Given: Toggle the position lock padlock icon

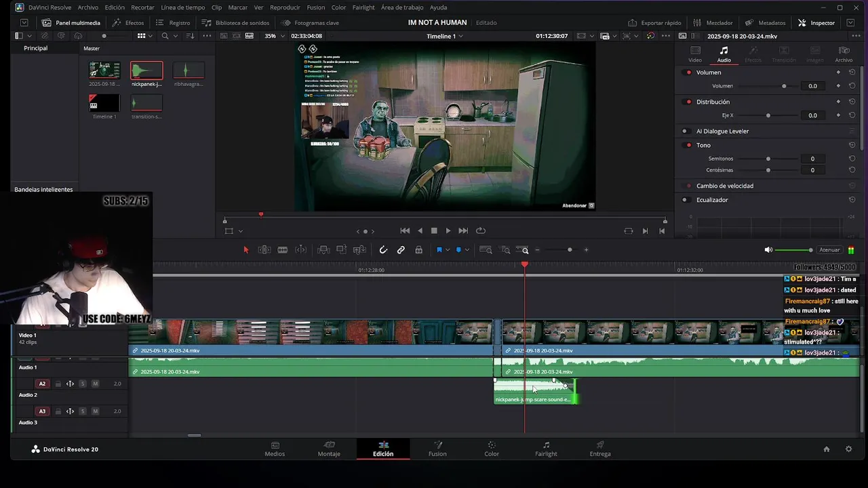Looking at the screenshot, I should 419,250.
